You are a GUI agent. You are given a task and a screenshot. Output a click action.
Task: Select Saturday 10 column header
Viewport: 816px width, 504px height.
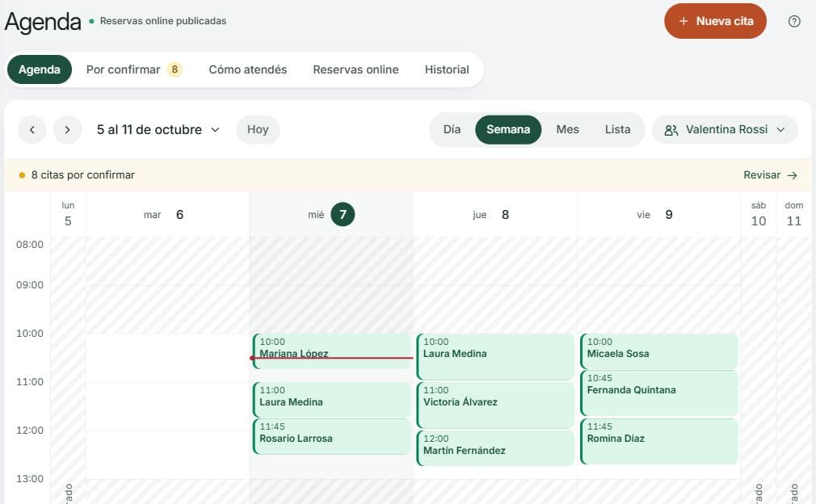click(x=759, y=214)
